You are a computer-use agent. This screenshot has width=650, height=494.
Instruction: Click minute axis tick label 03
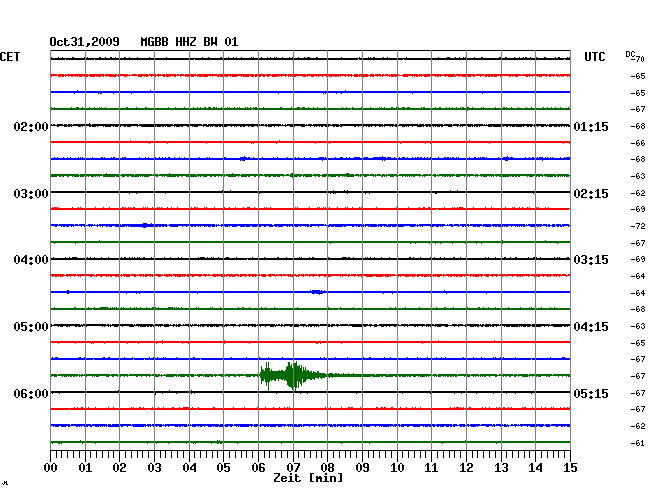(155, 467)
